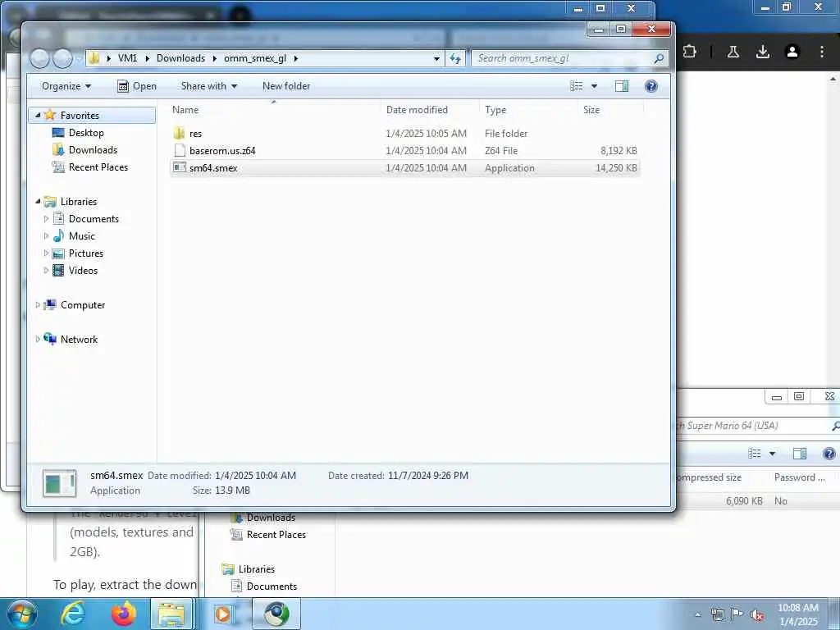
Task: Expand the Videos library node
Action: tap(46, 270)
